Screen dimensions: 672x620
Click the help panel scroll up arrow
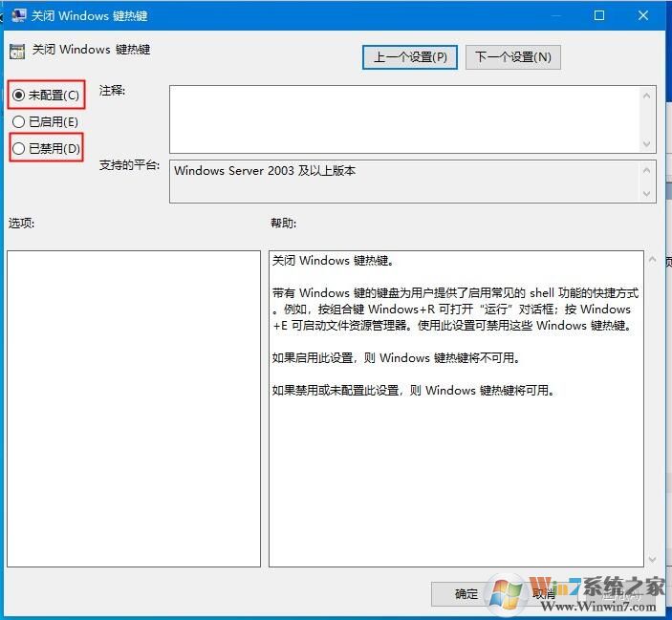652,260
